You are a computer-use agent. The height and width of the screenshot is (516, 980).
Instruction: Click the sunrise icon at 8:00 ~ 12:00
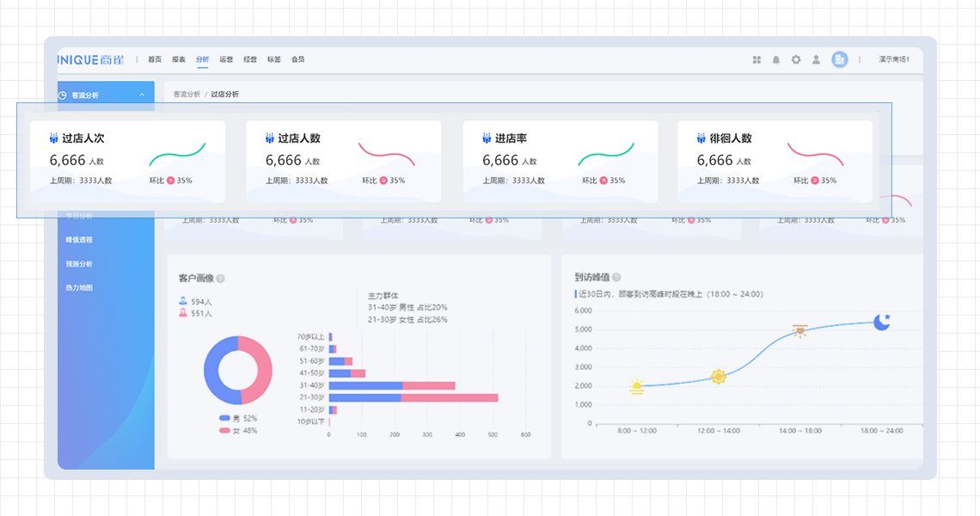pyautogui.click(x=636, y=387)
